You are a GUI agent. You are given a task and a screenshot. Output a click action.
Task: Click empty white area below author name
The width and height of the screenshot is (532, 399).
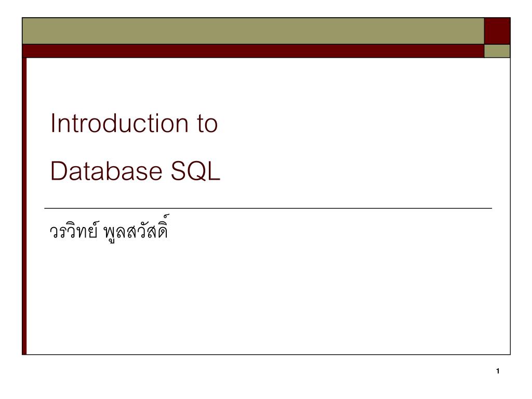click(268, 299)
